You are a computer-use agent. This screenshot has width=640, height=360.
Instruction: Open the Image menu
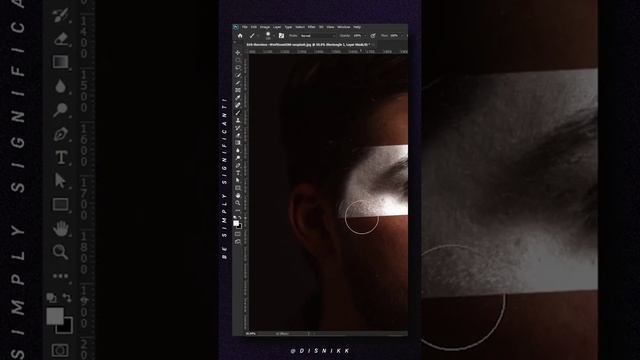(265, 27)
